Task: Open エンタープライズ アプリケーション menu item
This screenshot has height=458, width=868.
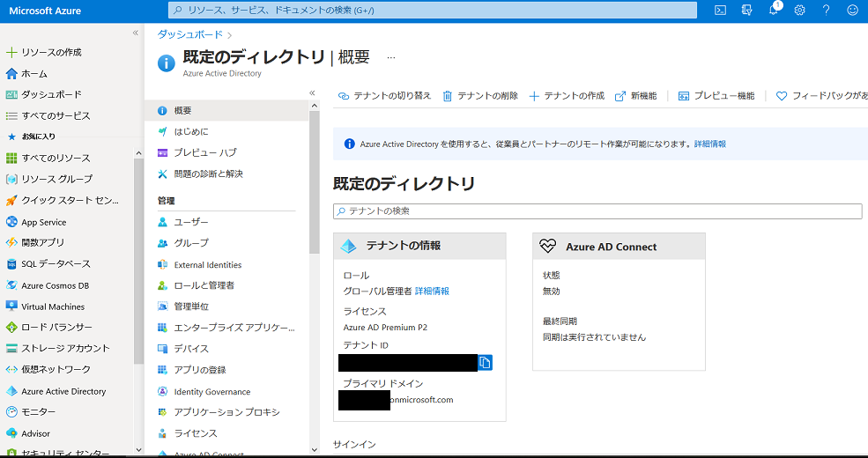Action: (226, 328)
